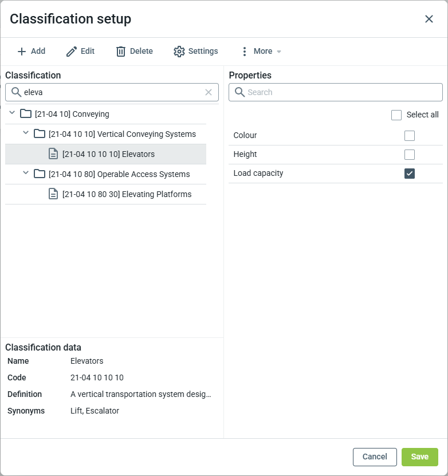Tick the Select all checkbox
This screenshot has width=448, height=476.
point(396,115)
